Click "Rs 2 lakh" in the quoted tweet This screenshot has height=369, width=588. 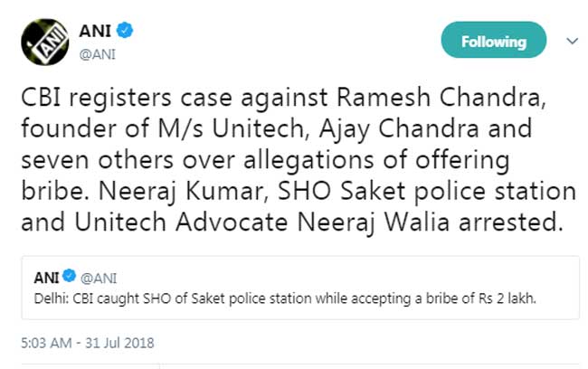(517, 298)
